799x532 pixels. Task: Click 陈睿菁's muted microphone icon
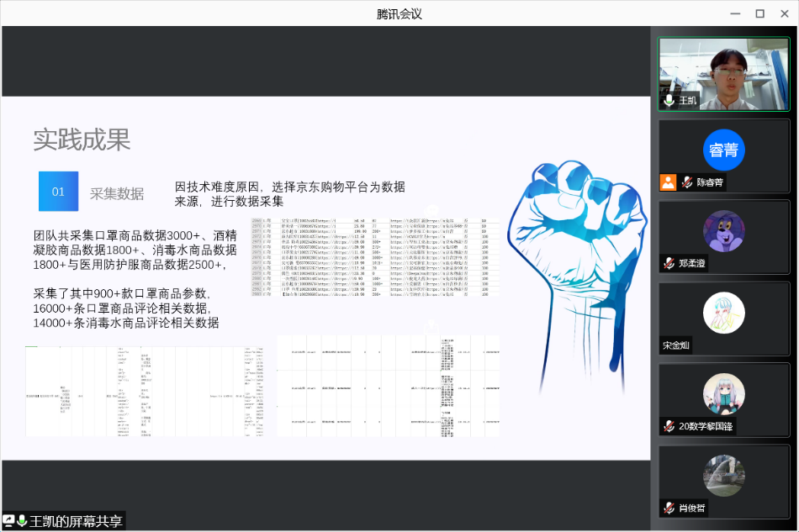(687, 182)
